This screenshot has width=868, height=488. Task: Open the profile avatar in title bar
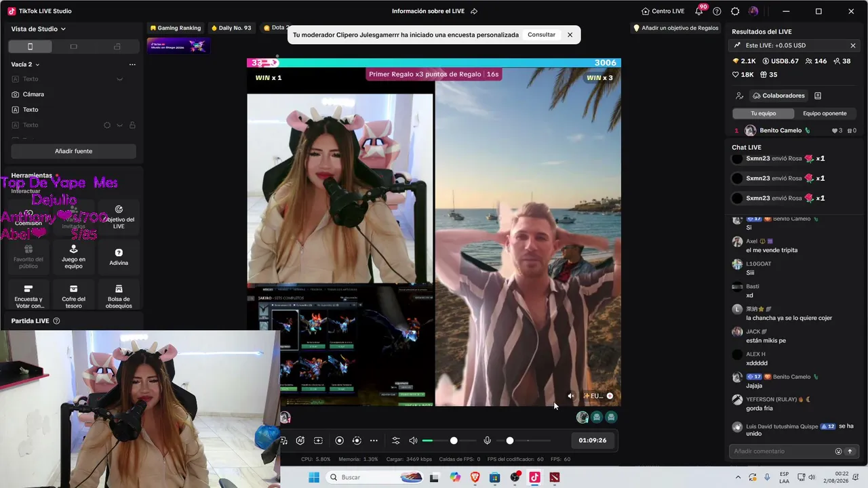coord(753,12)
